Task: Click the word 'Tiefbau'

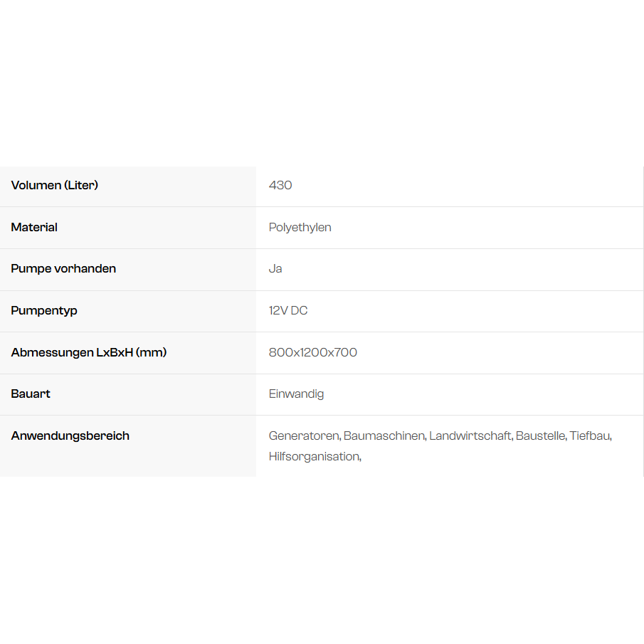Action: pyautogui.click(x=589, y=436)
